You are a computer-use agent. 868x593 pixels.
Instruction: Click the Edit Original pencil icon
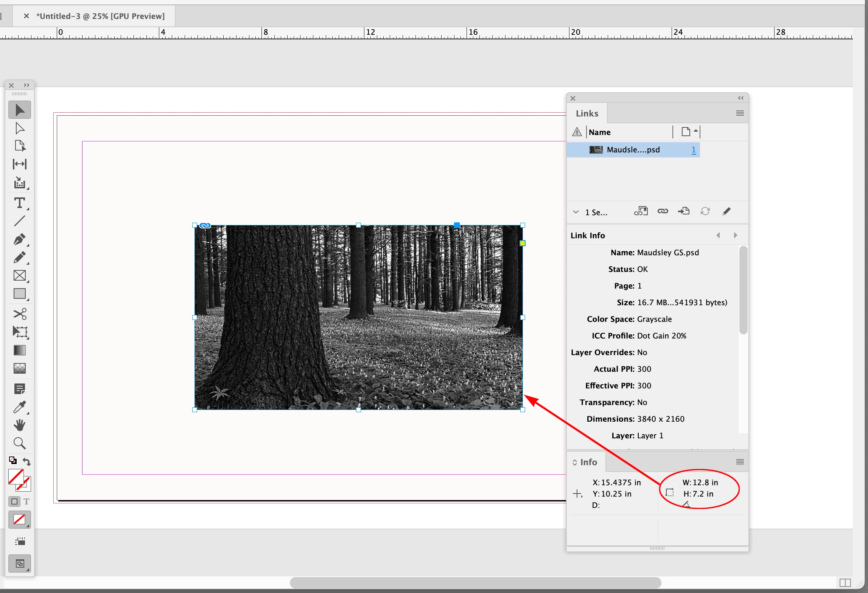(726, 211)
